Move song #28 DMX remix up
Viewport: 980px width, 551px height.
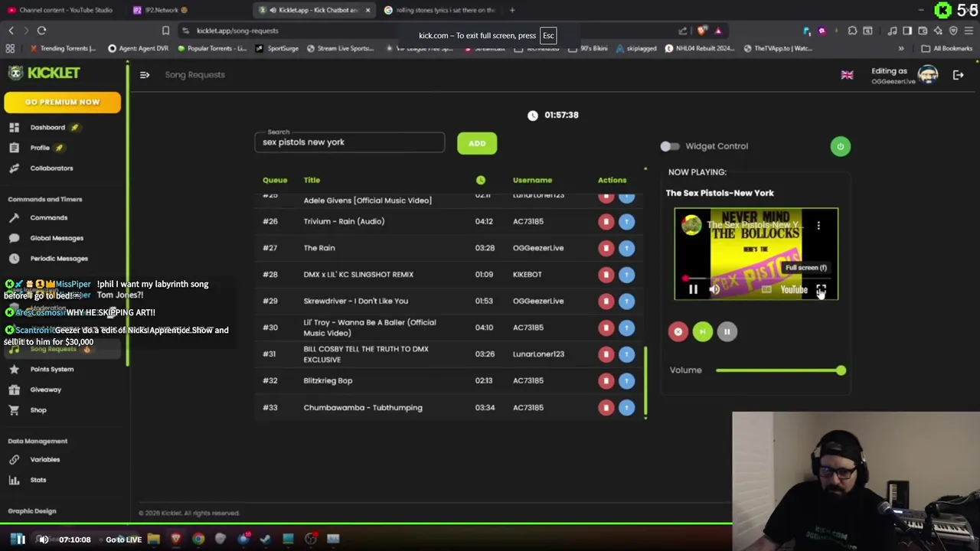coord(626,274)
